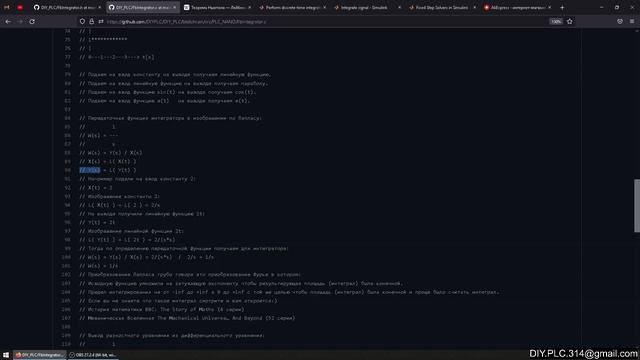Screen dimensions: 640x360
Task: Open tracking protection shield in address bar
Action: pyautogui.click(x=82, y=22)
